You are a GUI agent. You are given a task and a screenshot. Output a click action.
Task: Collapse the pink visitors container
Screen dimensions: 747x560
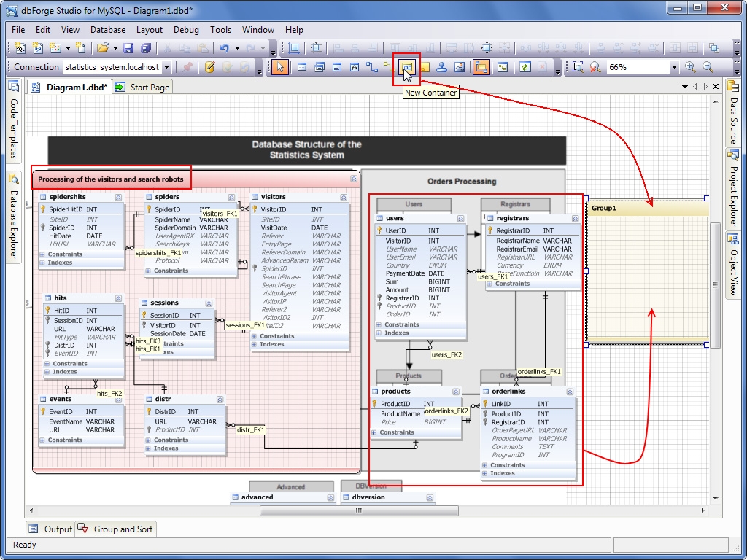coord(354,179)
